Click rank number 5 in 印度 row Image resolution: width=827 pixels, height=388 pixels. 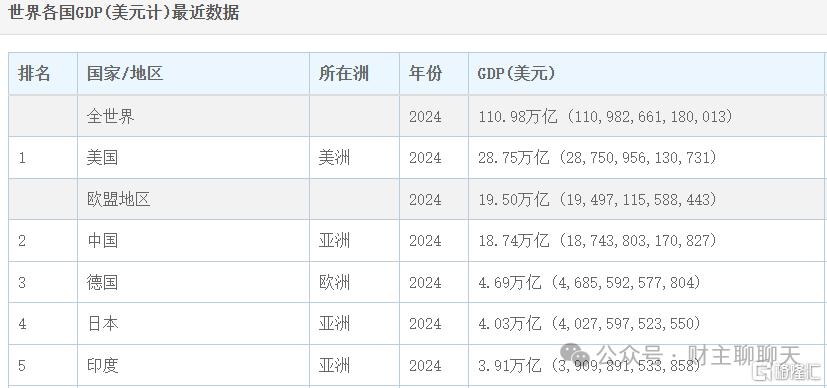(x=22, y=365)
